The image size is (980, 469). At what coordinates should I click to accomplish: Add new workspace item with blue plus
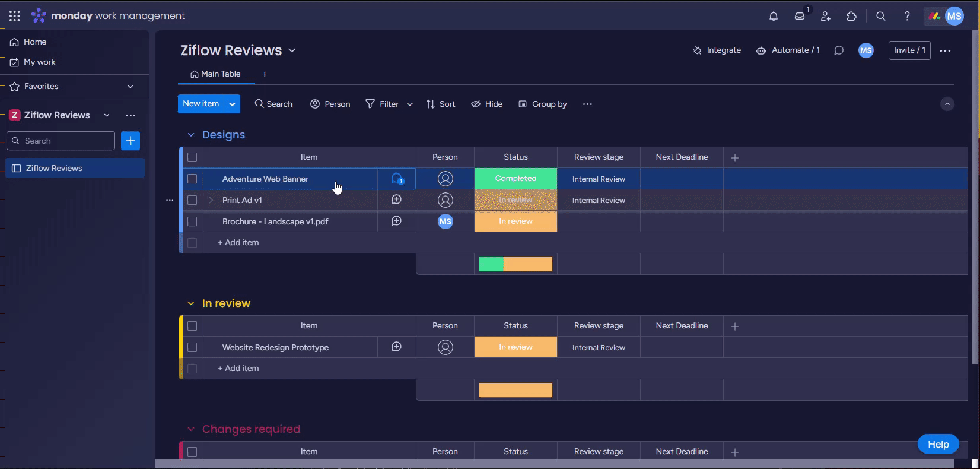[x=131, y=141]
